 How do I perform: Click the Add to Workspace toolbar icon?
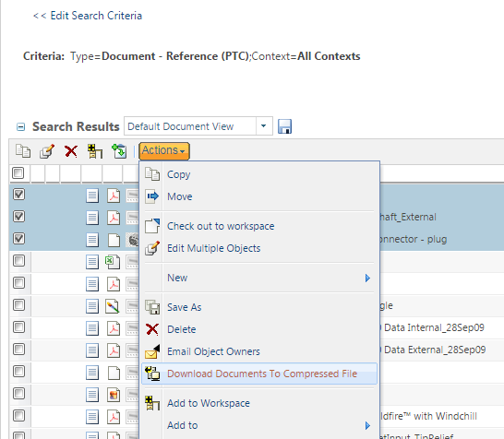pos(95,151)
